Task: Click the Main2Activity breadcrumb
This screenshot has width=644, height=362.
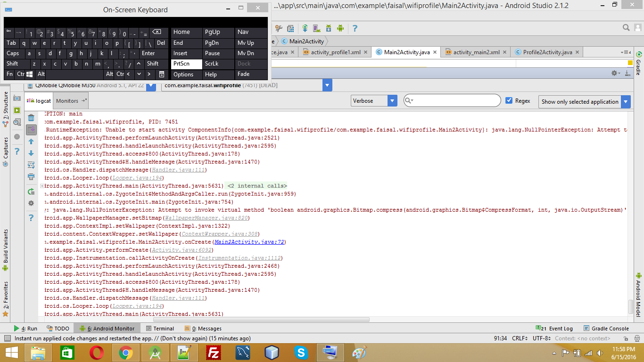Action: [303, 41]
